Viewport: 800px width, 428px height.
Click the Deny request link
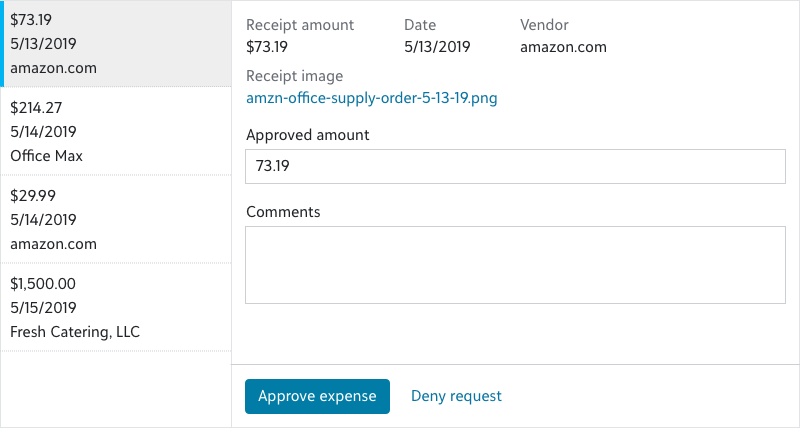tap(456, 396)
